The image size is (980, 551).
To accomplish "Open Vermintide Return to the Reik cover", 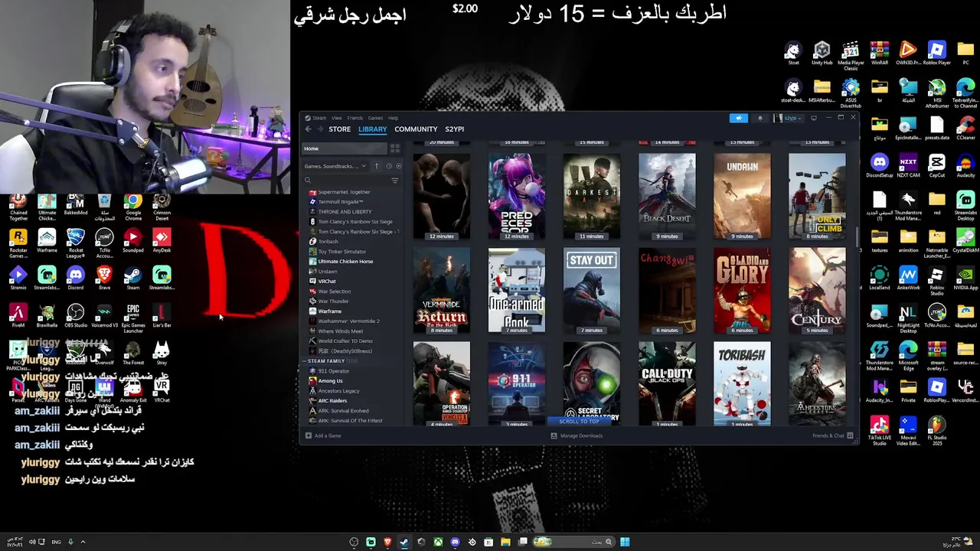I will [x=442, y=290].
